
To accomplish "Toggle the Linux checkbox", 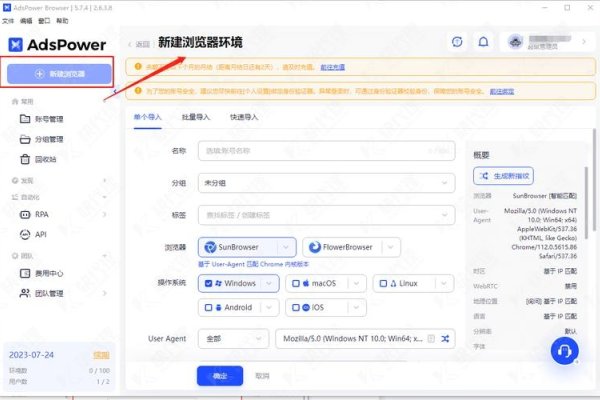I will (x=383, y=284).
